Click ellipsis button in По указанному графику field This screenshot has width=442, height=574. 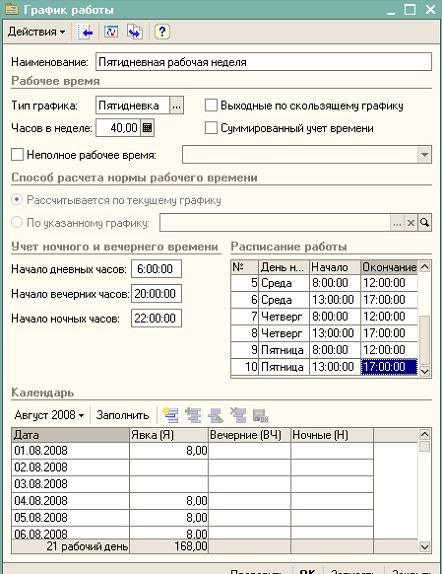click(397, 223)
